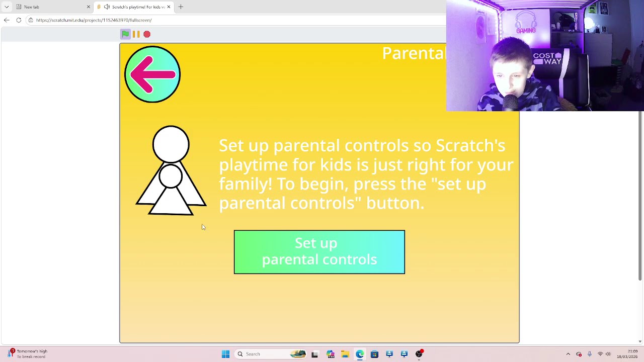Close the Scratch's playtime tab
Viewport: 644px width, 362px height.
[169, 7]
